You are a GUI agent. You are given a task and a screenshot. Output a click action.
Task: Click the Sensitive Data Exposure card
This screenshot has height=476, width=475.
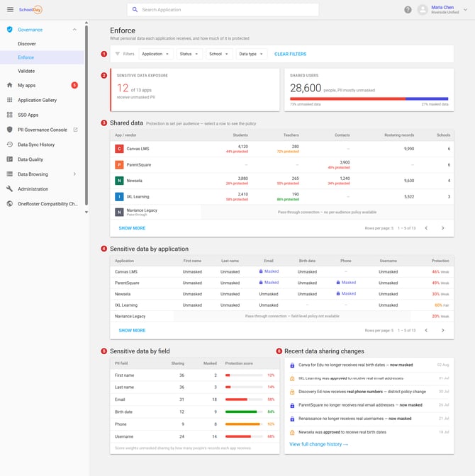point(195,90)
